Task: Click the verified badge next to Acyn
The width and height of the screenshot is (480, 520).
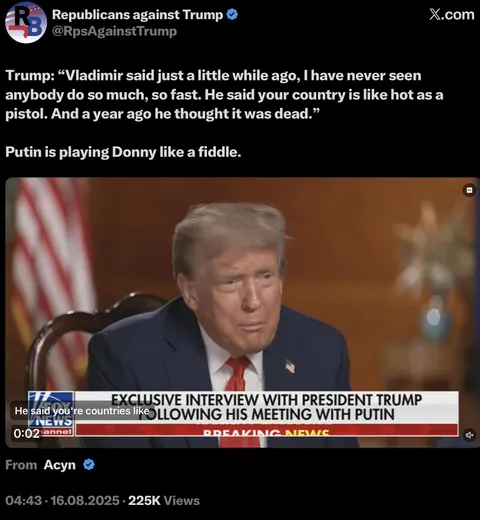Action: [89, 464]
